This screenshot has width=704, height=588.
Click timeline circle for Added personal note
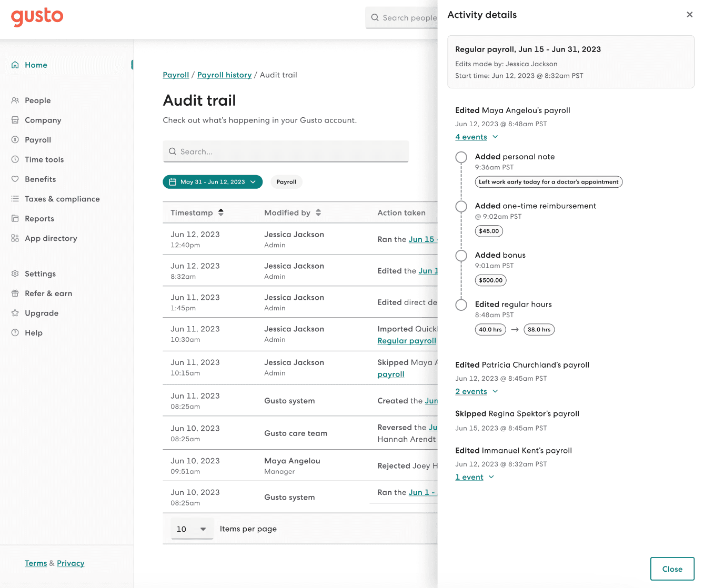pyautogui.click(x=461, y=157)
